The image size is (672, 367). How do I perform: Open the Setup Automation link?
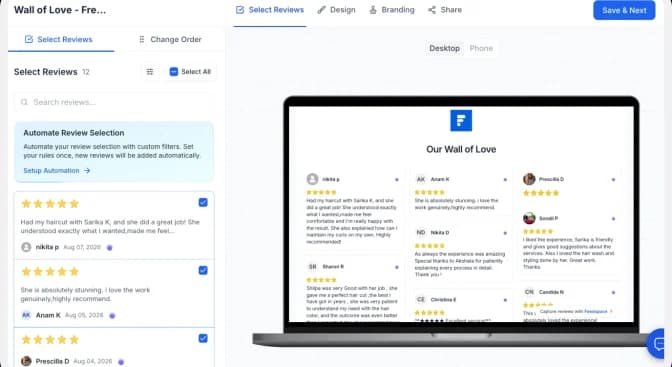pos(51,171)
